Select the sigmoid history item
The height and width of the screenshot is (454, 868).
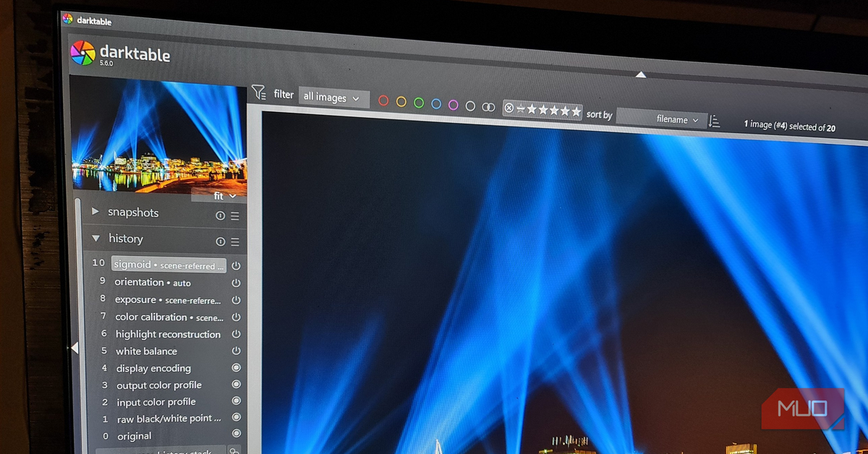point(169,265)
